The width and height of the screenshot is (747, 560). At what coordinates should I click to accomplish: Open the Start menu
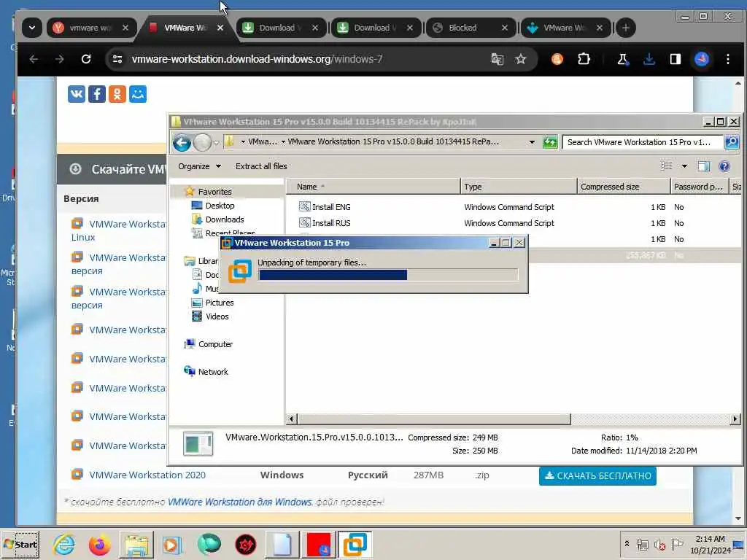tap(20, 544)
